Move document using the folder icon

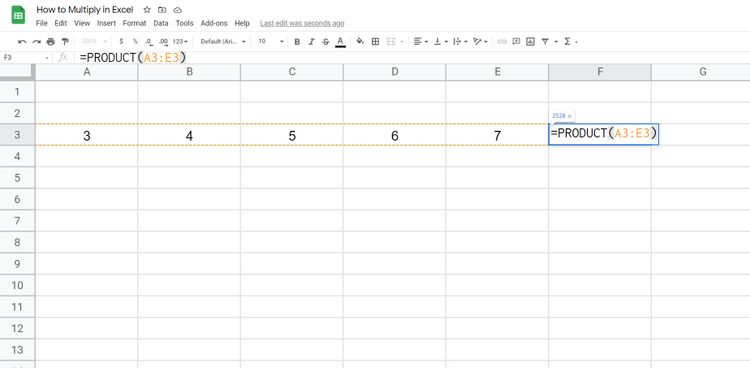click(x=162, y=10)
